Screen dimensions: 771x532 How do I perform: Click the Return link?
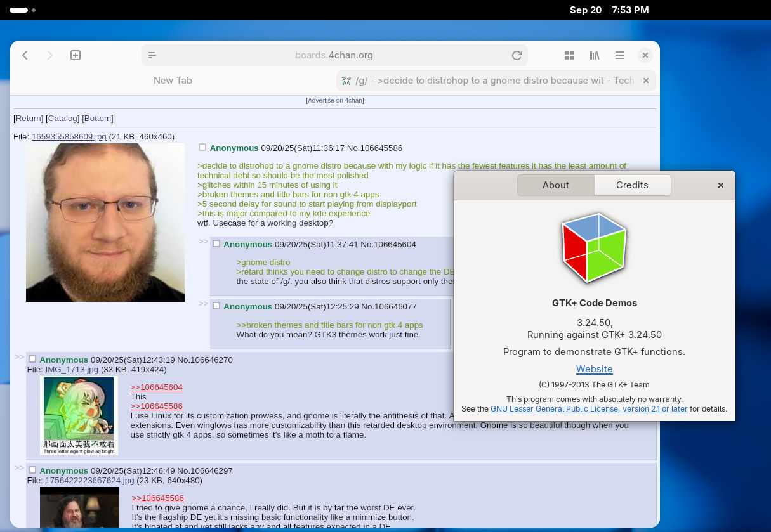click(29, 119)
